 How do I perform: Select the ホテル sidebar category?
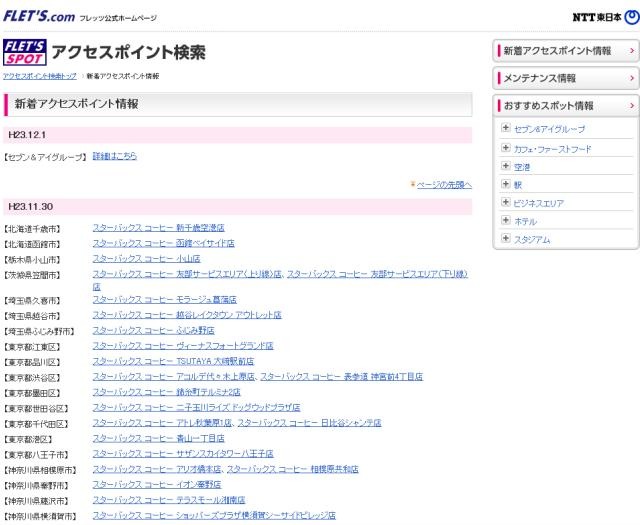(525, 222)
